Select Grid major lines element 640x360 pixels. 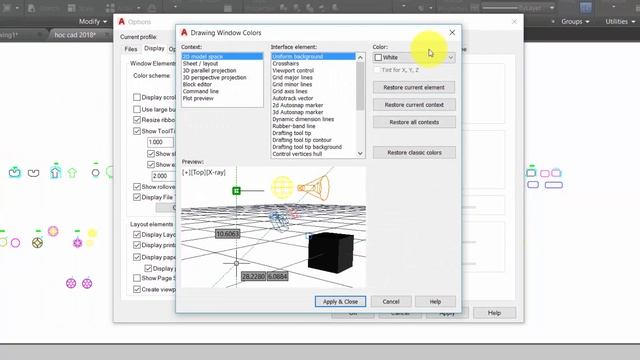(x=313, y=77)
